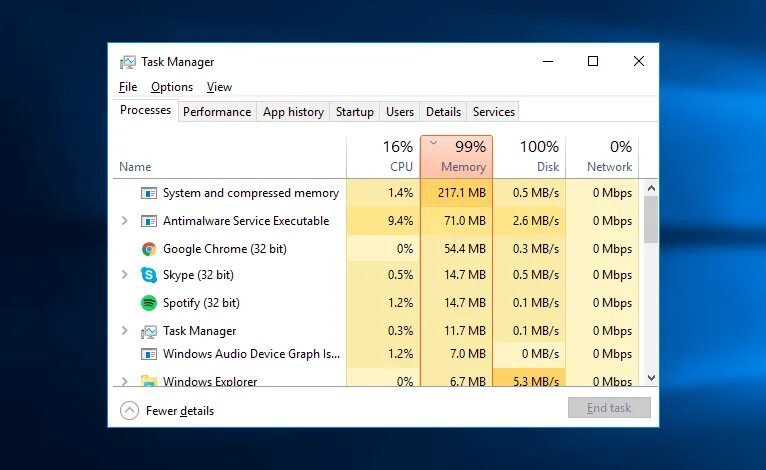Click the Task Manager title bar icon

tap(128, 62)
